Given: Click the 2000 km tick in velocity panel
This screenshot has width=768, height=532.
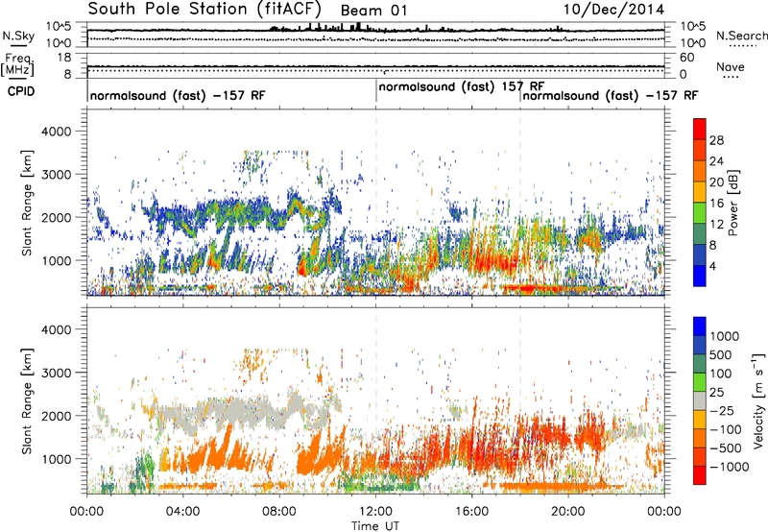Looking at the screenshot, I should [x=56, y=416].
